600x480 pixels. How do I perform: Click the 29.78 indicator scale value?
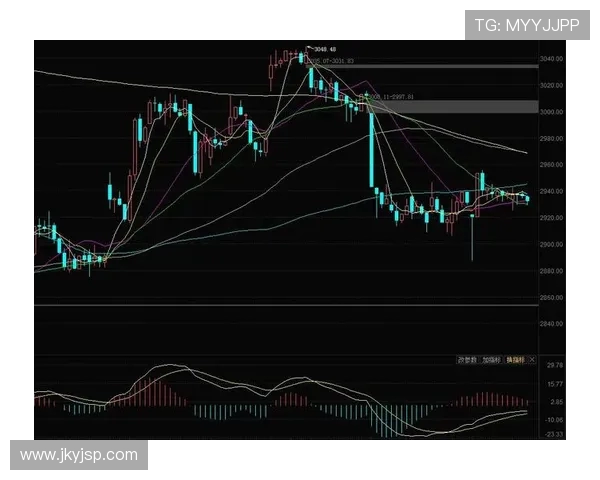[555, 366]
